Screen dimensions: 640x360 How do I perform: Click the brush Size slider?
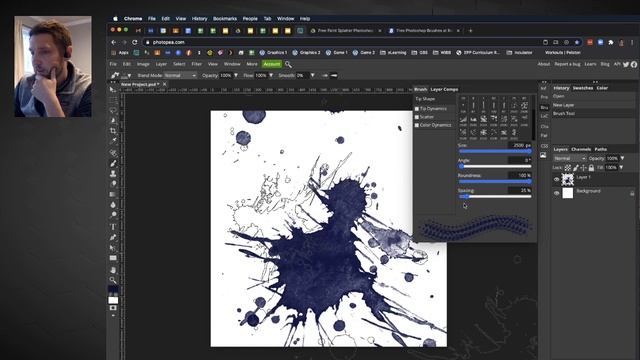tap(495, 151)
